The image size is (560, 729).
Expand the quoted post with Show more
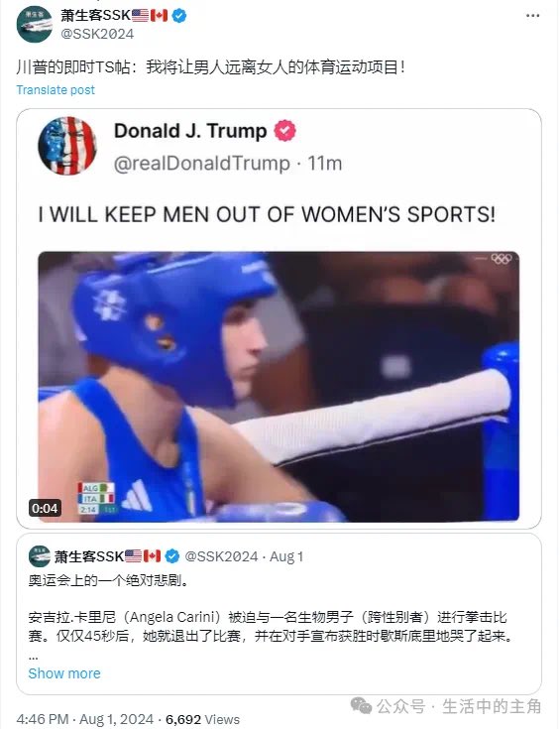(64, 673)
